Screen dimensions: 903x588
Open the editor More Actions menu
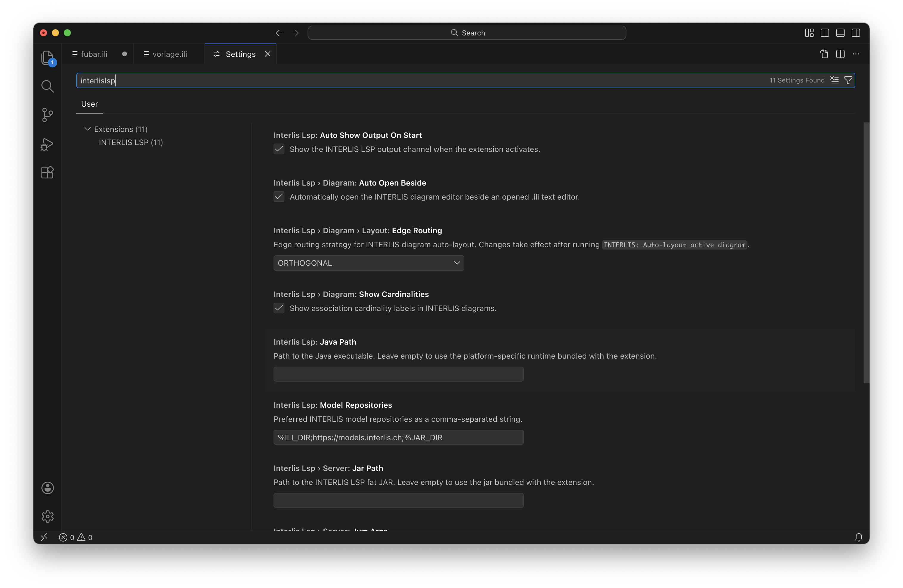[856, 54]
